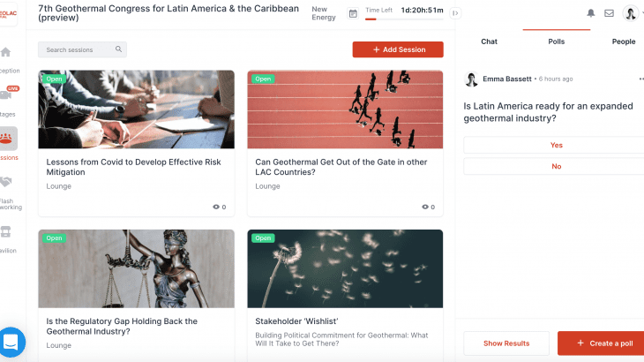644x362 pixels.
Task: Click the Add Session button
Action: tap(398, 49)
